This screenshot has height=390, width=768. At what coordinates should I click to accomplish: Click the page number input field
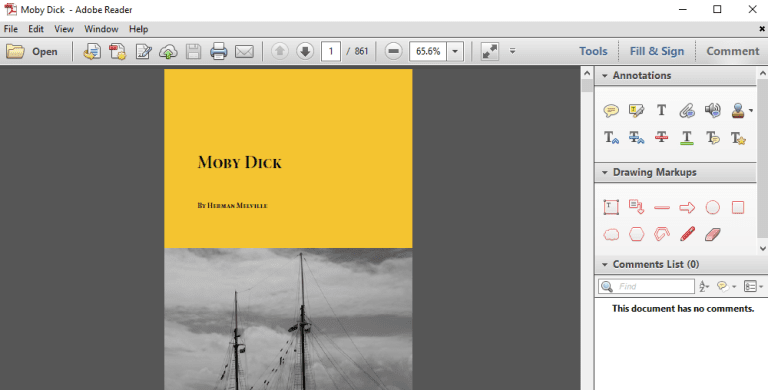coord(331,51)
